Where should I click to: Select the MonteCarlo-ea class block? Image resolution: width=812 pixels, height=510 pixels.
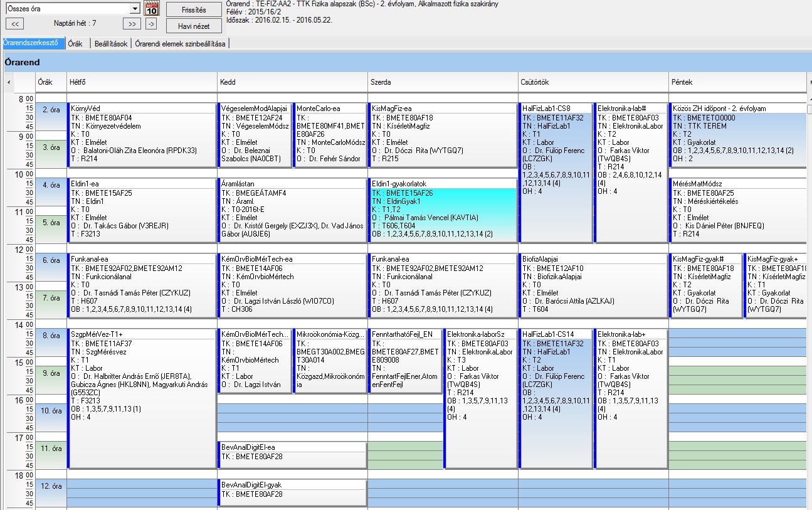point(330,135)
